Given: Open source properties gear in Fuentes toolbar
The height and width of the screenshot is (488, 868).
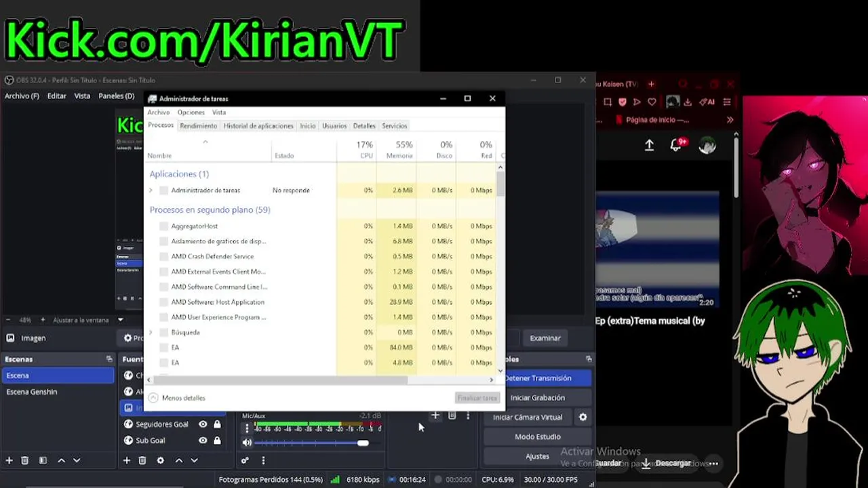Looking at the screenshot, I should click(161, 460).
